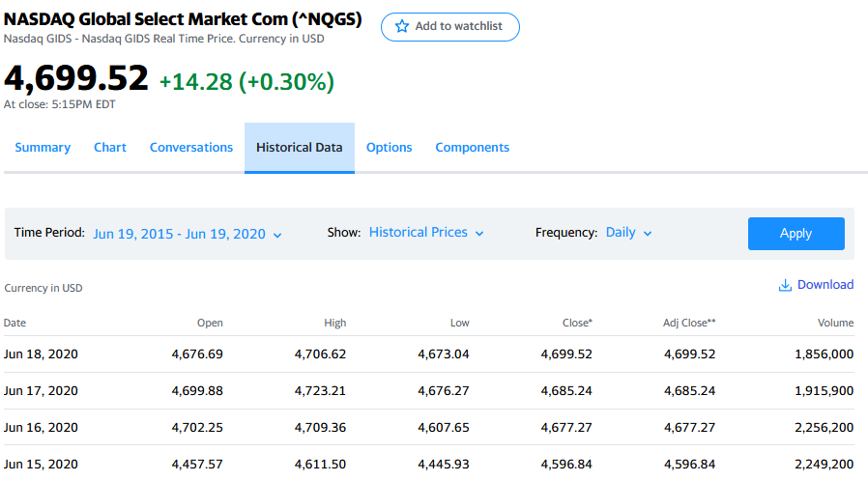Select volume value 1,915,900
Screen dimensions: 868x481
point(824,391)
